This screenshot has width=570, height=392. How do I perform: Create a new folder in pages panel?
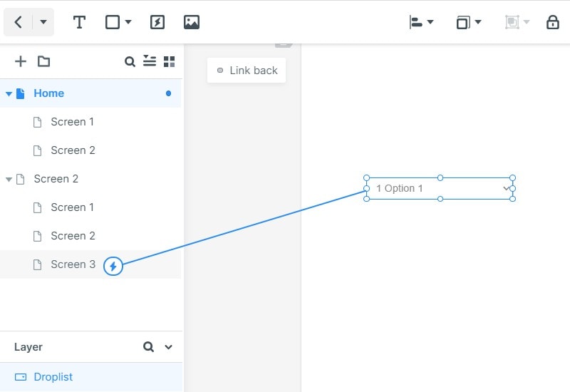tap(43, 61)
